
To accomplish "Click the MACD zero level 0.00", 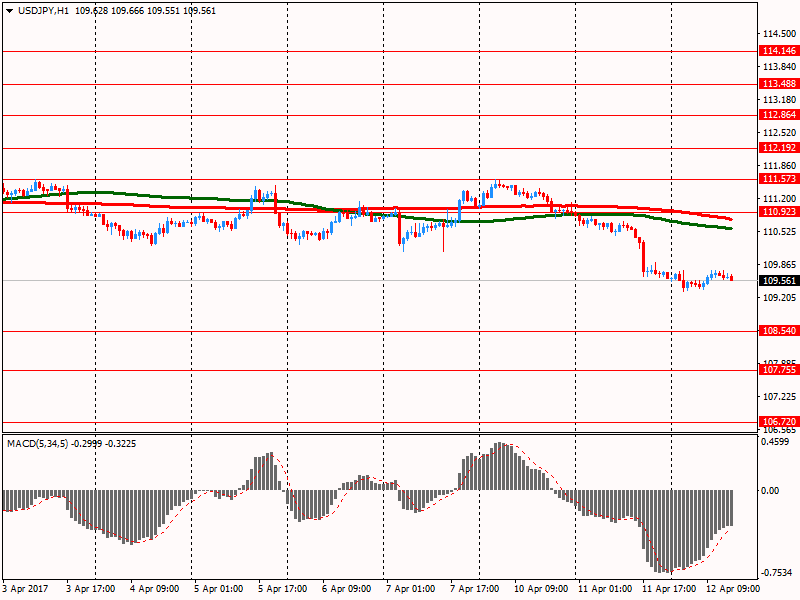I will click(x=770, y=491).
